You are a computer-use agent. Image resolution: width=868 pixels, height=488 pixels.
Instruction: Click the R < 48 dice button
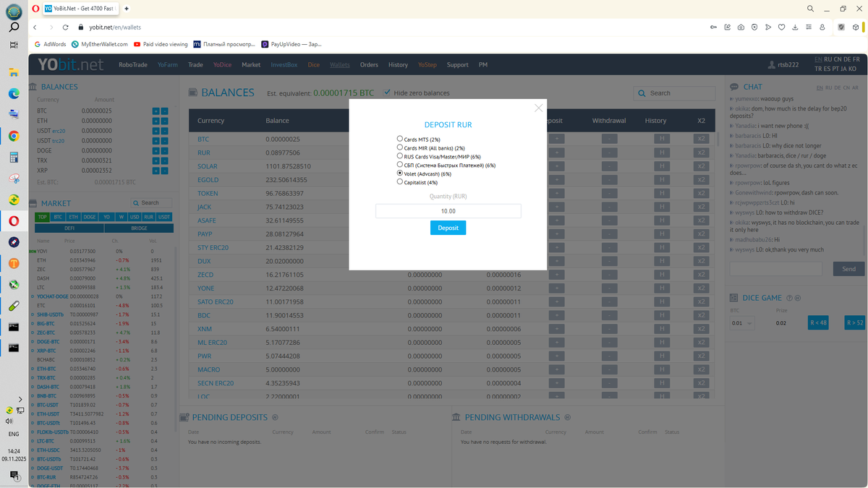818,322
